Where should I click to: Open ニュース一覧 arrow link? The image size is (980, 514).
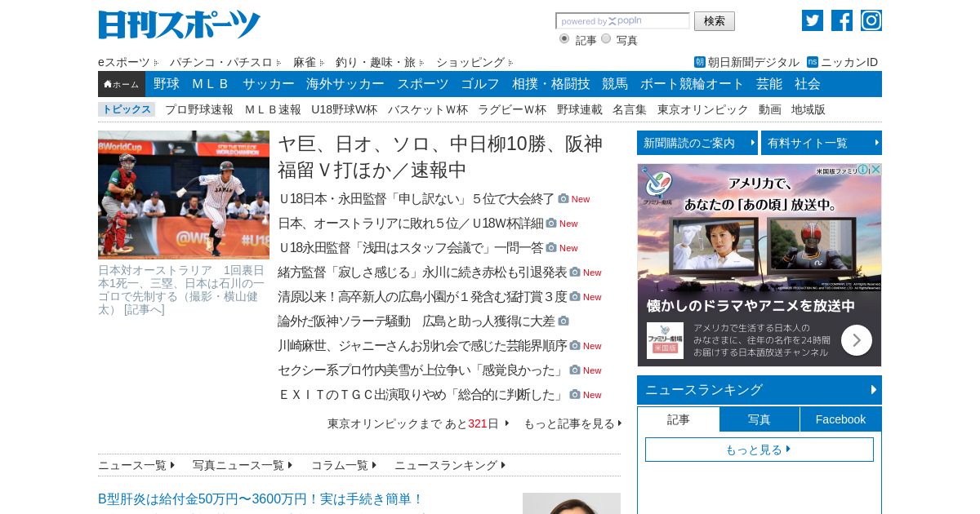136,465
